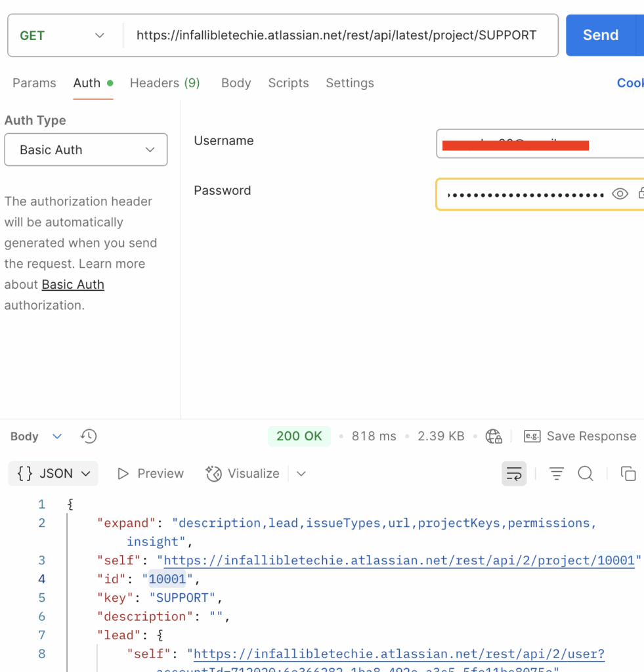Viewport: 644px width, 672px height.
Task: Expand the response Body dropdown chevron
Action: point(57,436)
